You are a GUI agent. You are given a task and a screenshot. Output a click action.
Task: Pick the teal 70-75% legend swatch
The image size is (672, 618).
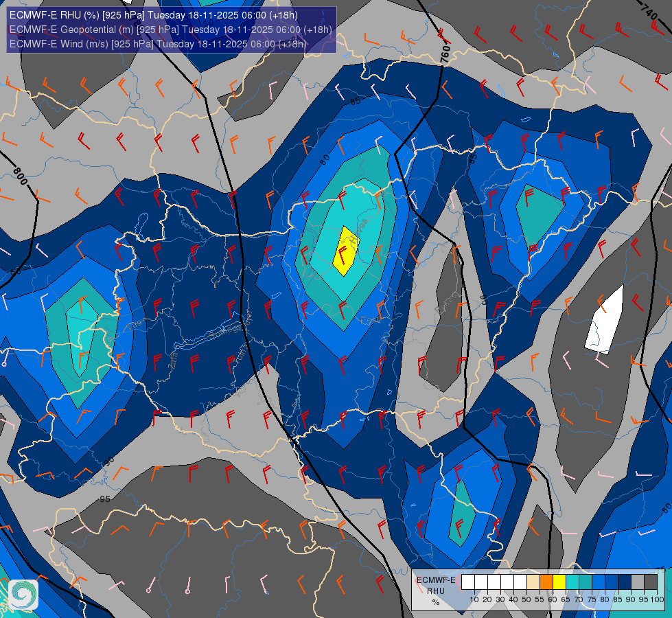pos(586,582)
